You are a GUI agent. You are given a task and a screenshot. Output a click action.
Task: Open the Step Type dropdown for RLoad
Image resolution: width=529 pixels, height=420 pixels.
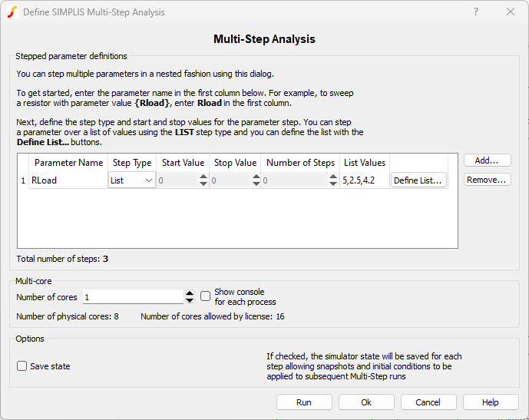tap(131, 180)
